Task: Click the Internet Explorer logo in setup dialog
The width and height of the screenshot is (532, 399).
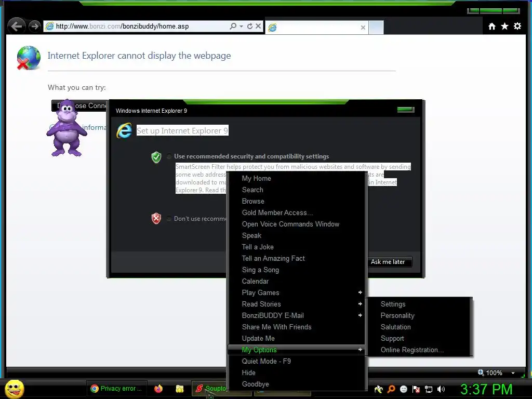Action: click(124, 130)
